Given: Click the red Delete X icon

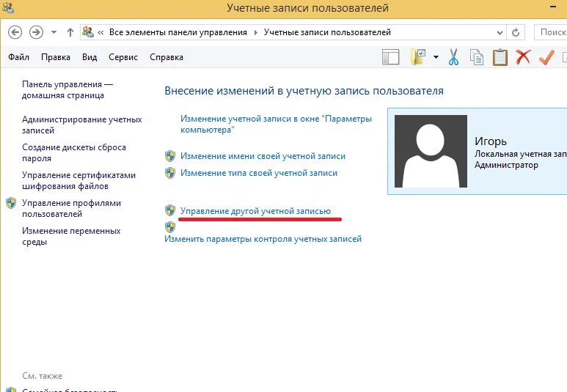Looking at the screenshot, I should pos(523,57).
